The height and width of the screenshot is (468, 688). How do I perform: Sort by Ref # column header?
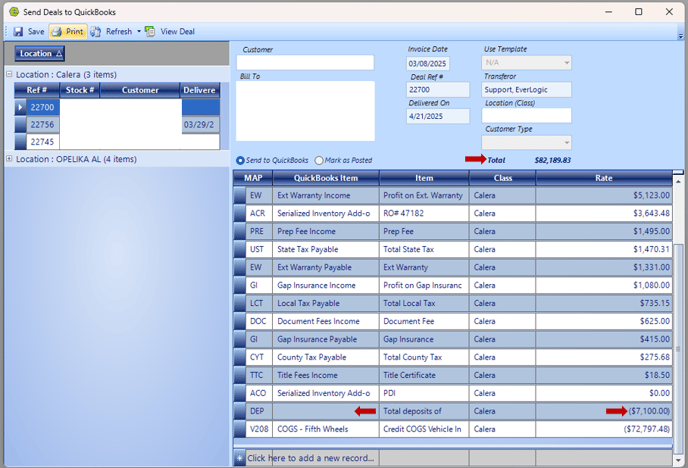click(37, 90)
